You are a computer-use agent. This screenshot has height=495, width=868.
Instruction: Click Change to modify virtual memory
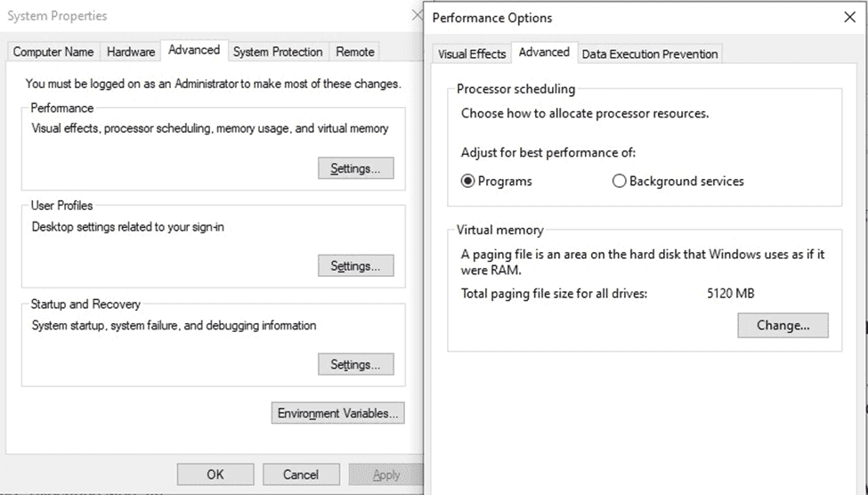point(783,325)
